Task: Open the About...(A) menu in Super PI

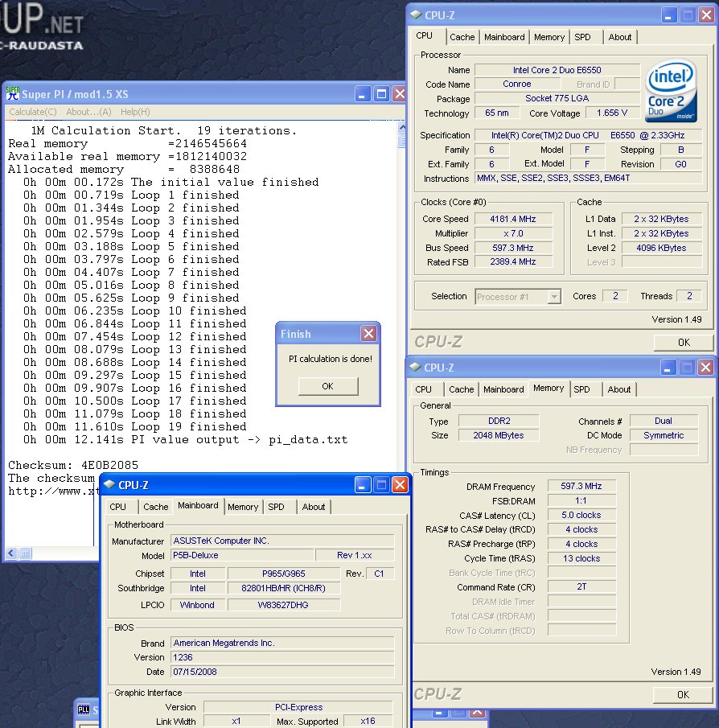Action: pyautogui.click(x=88, y=112)
